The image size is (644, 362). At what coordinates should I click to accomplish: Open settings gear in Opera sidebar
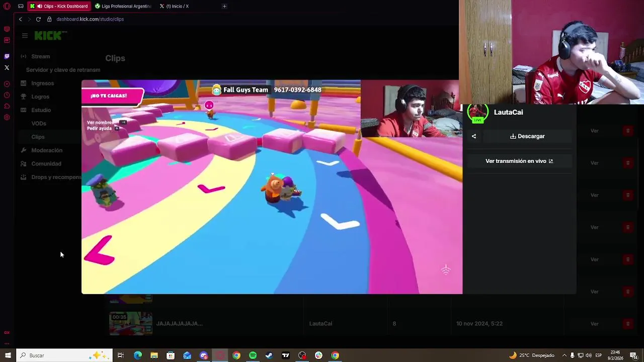coord(7,117)
